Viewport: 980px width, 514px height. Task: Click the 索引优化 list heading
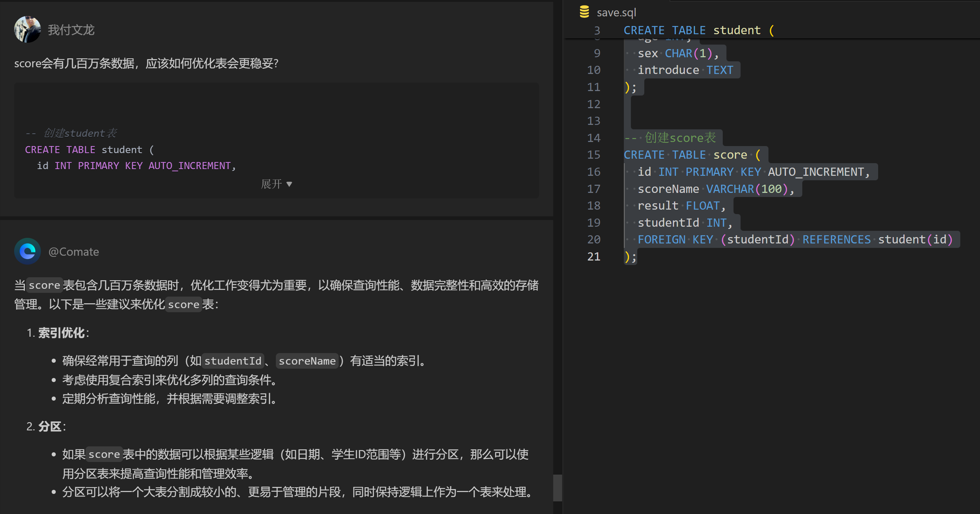point(61,333)
